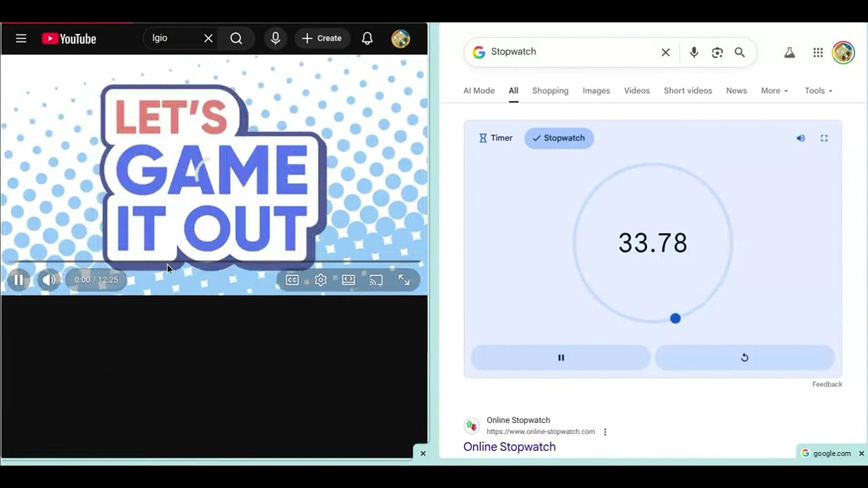Image resolution: width=868 pixels, height=488 pixels.
Task: Search YouTube with voice microphone
Action: coord(275,39)
